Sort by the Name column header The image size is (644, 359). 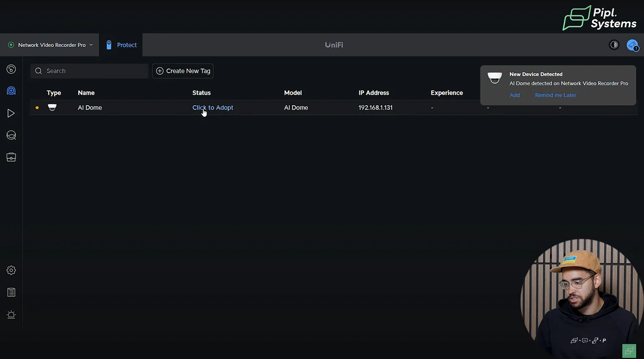[86, 93]
